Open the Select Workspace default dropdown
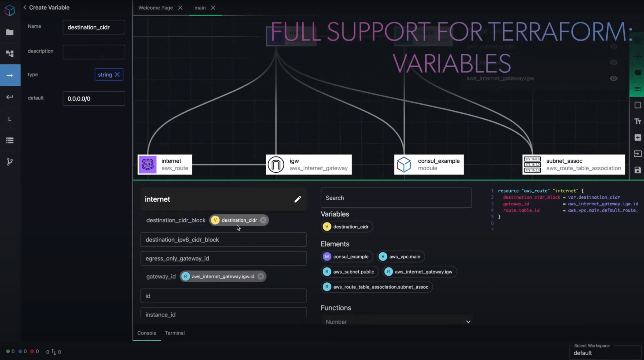This screenshot has width=644, height=360. pos(605,353)
